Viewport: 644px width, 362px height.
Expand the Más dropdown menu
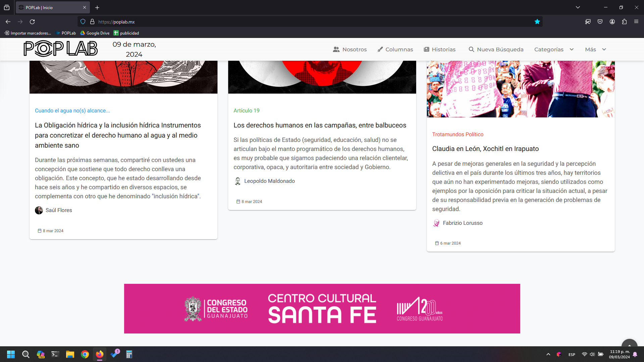click(595, 49)
